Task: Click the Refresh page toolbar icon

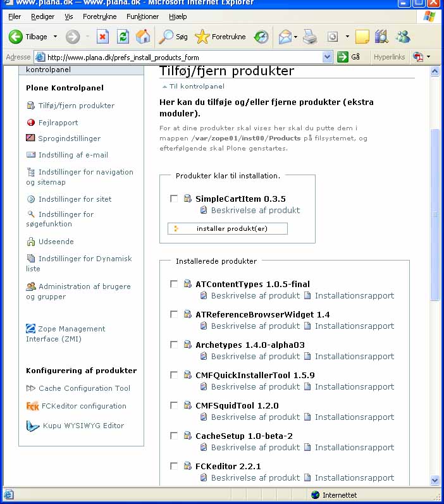Action: tap(123, 37)
